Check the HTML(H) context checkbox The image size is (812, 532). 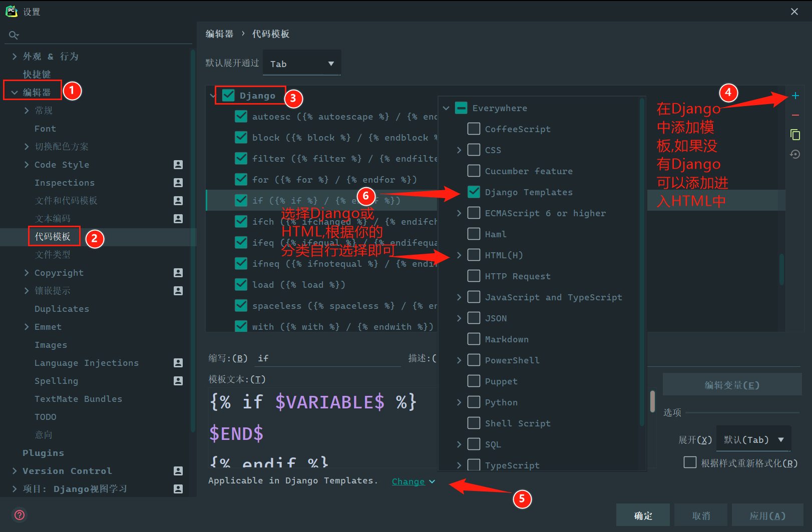click(474, 255)
